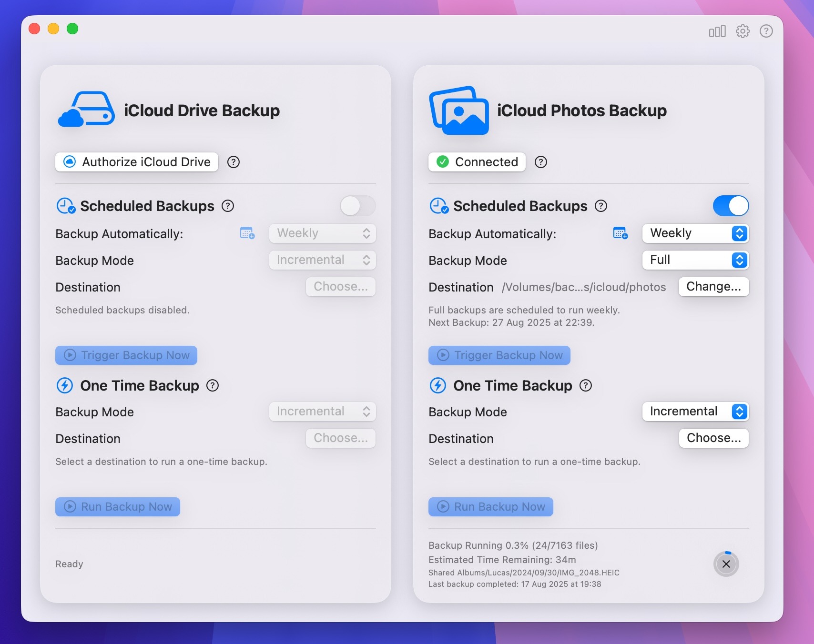The height and width of the screenshot is (644, 814).
Task: Click the Connected status button
Action: click(x=477, y=162)
